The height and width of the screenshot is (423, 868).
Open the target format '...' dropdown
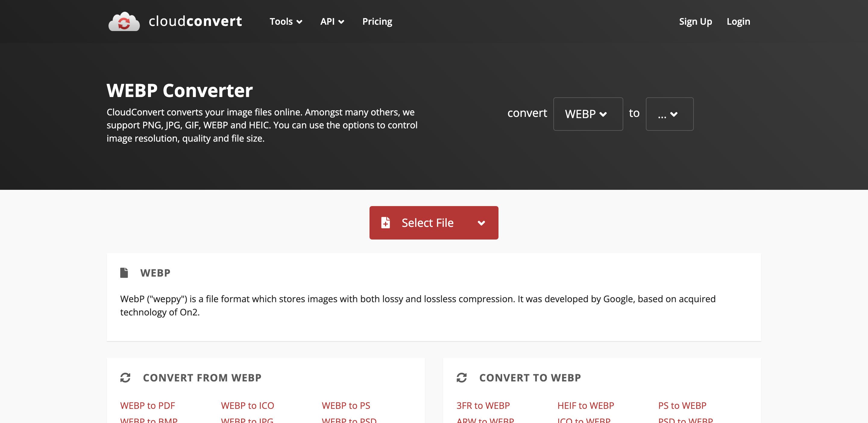click(x=669, y=114)
